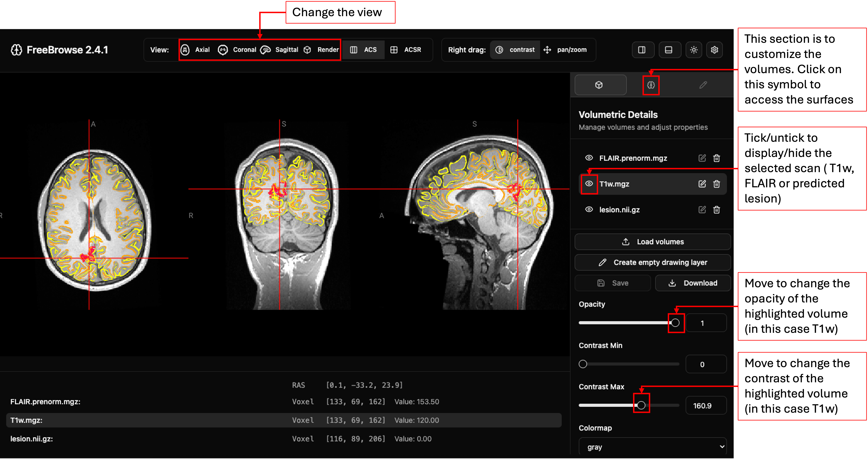
Task: Click the FreeBrowse brain logo
Action: [16, 50]
